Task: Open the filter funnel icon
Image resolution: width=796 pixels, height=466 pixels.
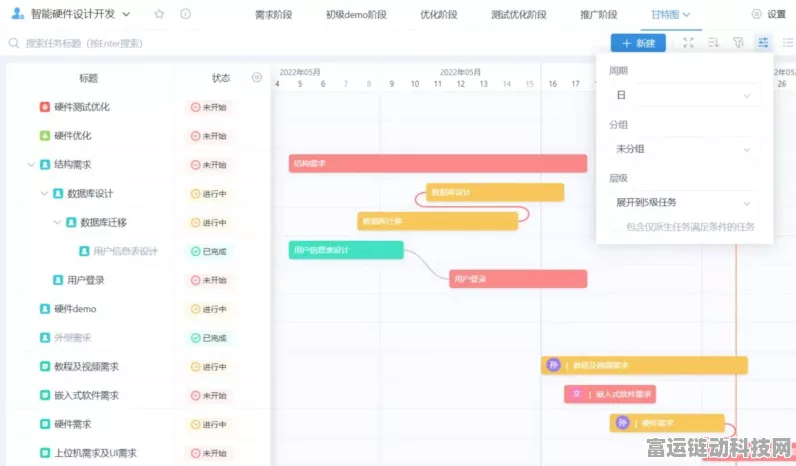Action: click(x=738, y=43)
